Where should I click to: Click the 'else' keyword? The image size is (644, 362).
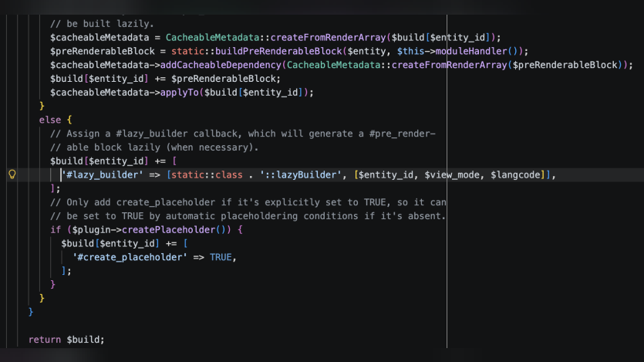click(x=50, y=120)
